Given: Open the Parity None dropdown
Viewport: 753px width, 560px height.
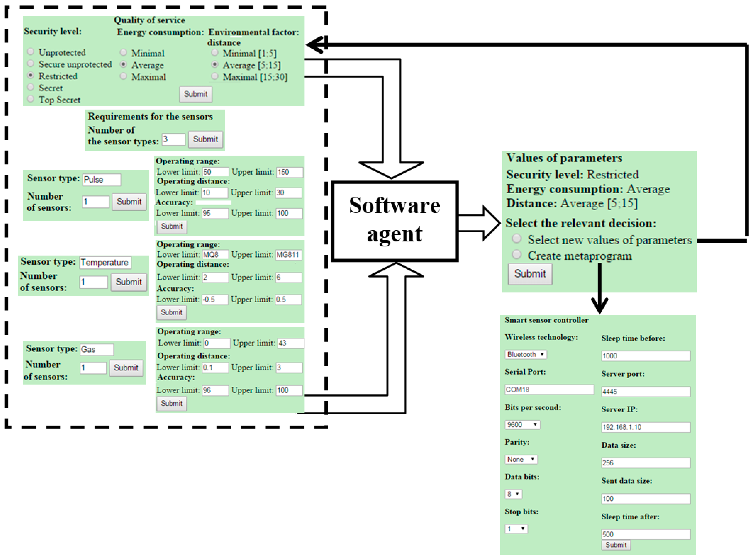Looking at the screenshot, I should click(521, 459).
